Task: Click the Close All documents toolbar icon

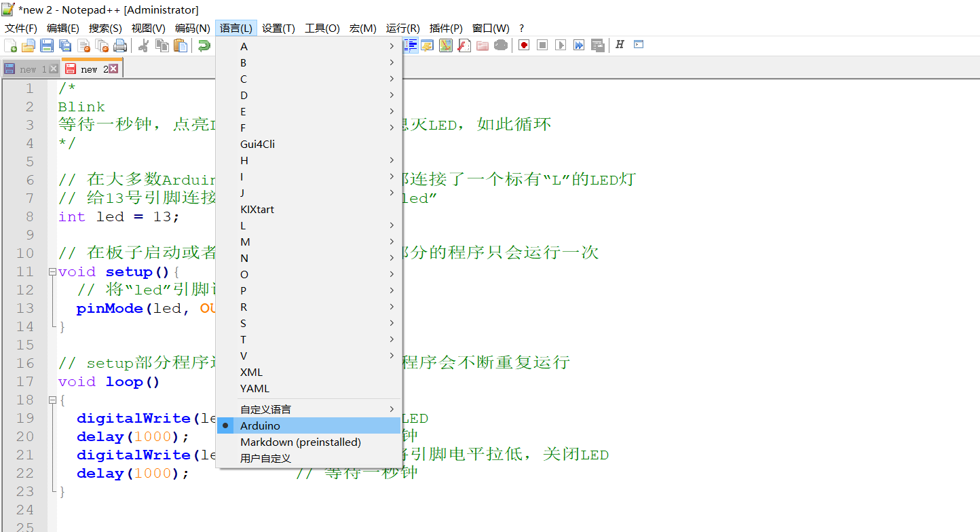Action: 102,45
